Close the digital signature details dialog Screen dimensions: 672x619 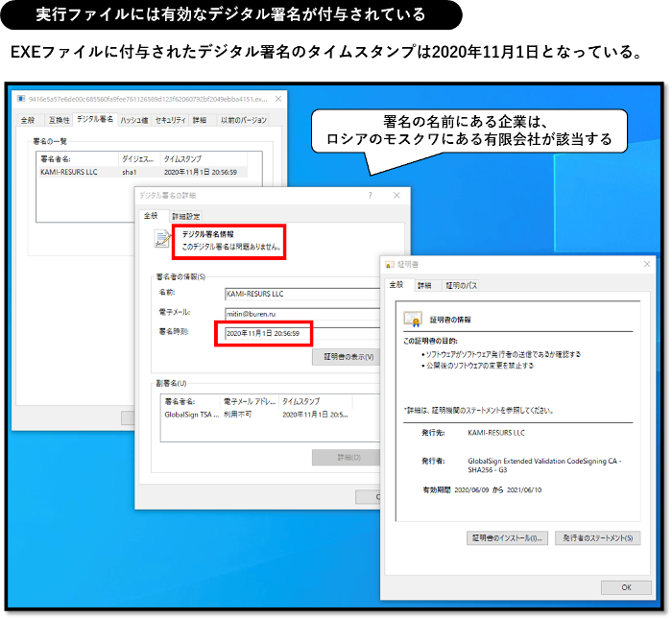pos(396,195)
